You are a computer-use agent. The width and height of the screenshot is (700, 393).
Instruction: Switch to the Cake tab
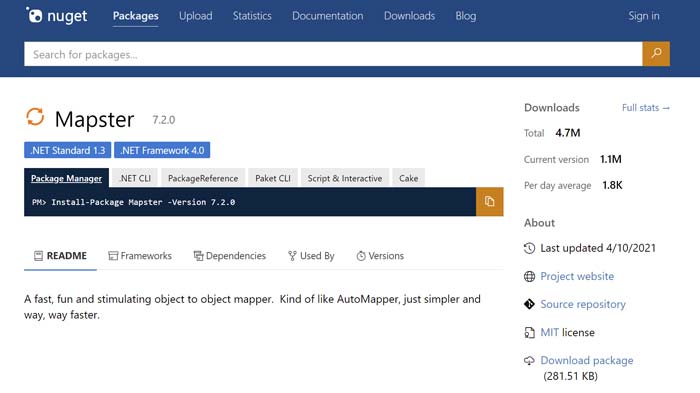(x=408, y=178)
